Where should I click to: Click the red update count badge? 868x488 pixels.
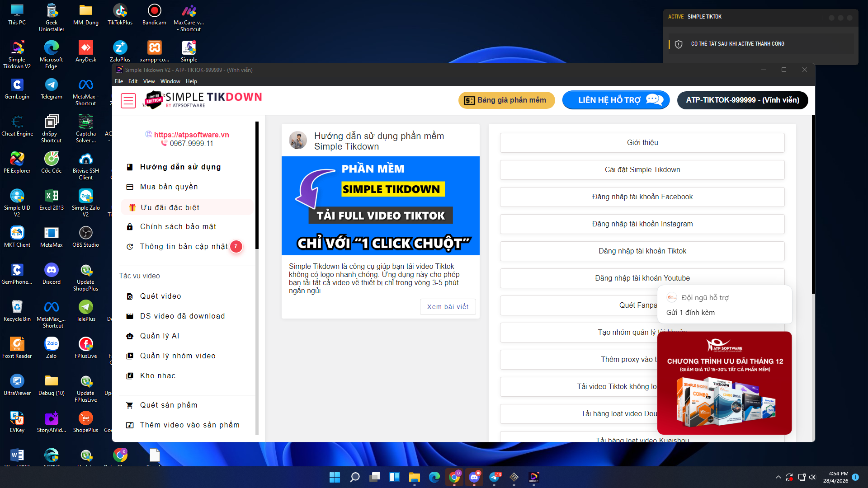tap(236, 247)
